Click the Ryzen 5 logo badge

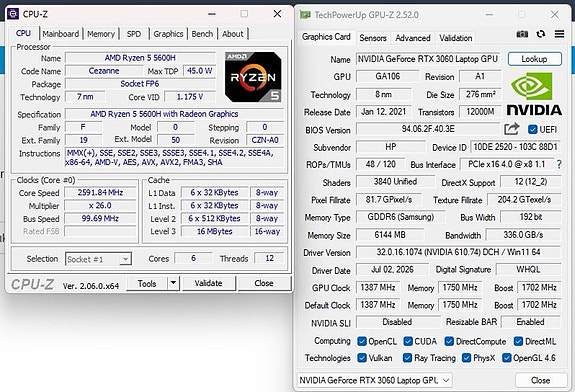click(x=253, y=77)
